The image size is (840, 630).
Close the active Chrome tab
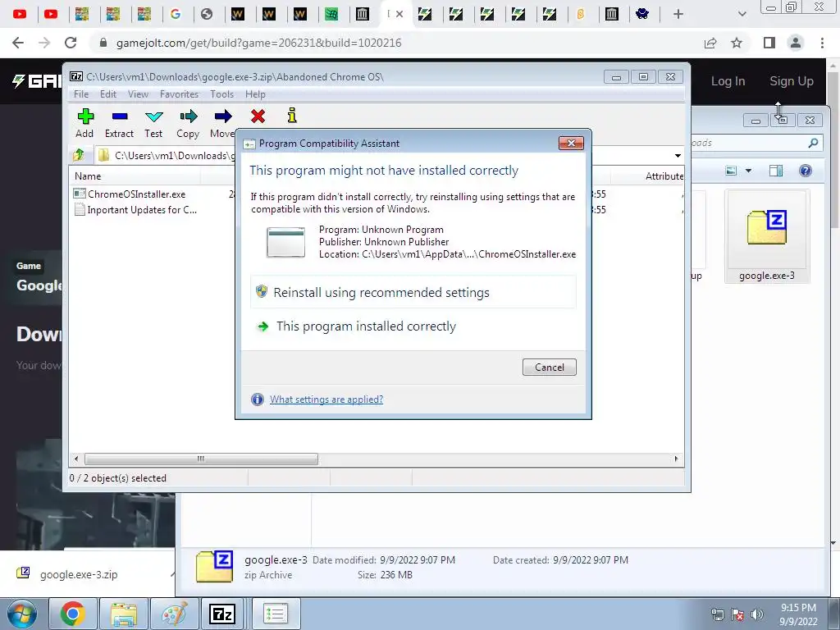(x=399, y=15)
